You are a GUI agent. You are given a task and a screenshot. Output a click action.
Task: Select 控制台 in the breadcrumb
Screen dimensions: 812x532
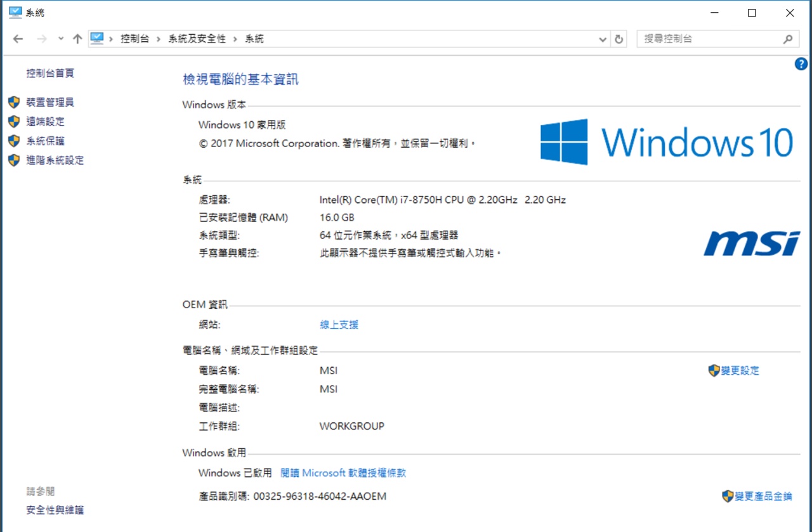coord(134,39)
